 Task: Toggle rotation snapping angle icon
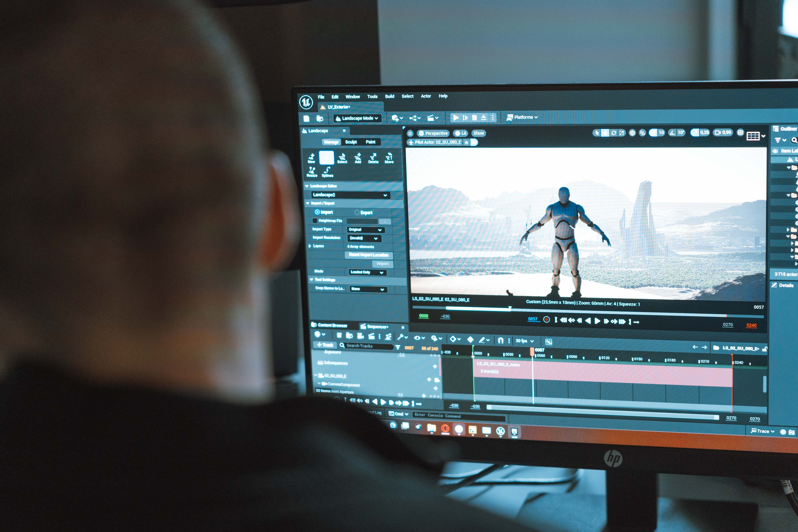click(x=672, y=133)
